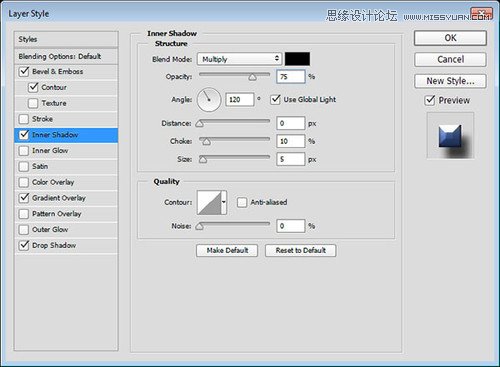Click the style preview thumbnail

pyautogui.click(x=450, y=136)
